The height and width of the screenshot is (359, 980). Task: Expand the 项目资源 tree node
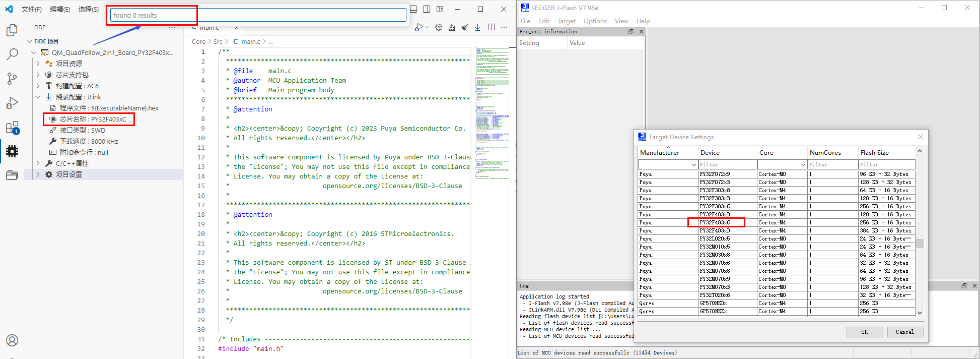38,64
